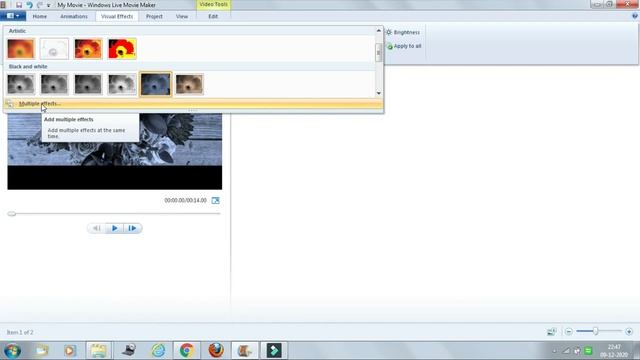Open the Filmora taskbar icon

tap(274, 351)
